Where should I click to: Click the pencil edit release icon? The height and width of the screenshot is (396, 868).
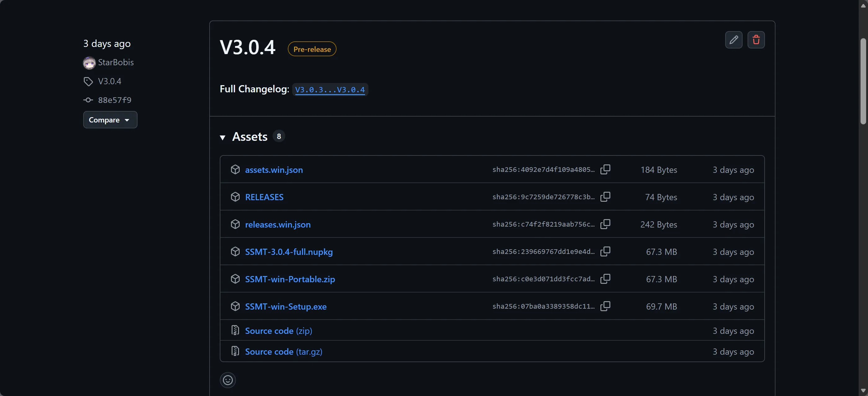tap(734, 40)
